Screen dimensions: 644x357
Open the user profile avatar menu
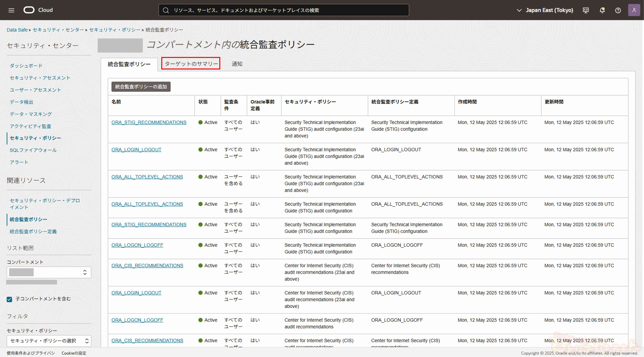[634, 10]
